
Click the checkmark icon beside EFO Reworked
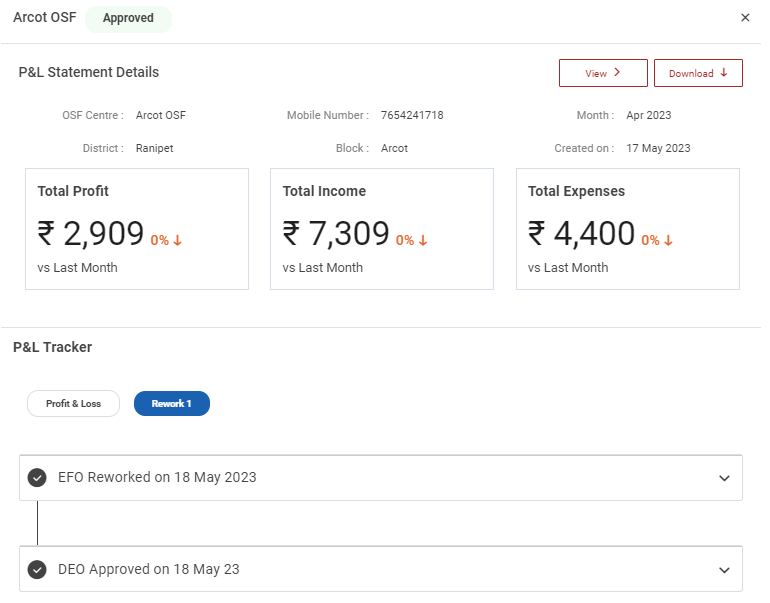(x=37, y=478)
